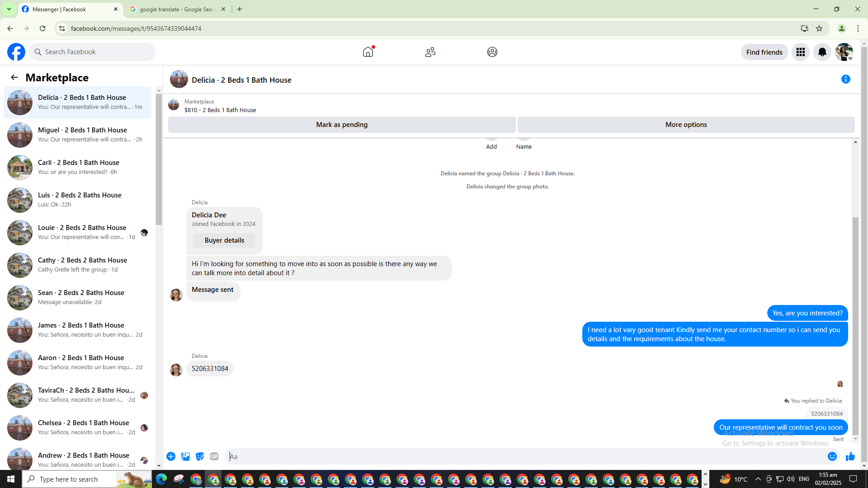Click the conversation information icon
Viewport: 868px width, 488px height.
[845, 79]
